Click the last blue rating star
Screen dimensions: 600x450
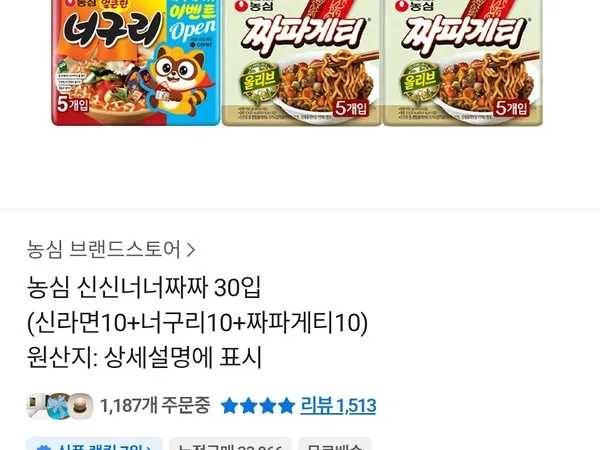click(x=286, y=406)
